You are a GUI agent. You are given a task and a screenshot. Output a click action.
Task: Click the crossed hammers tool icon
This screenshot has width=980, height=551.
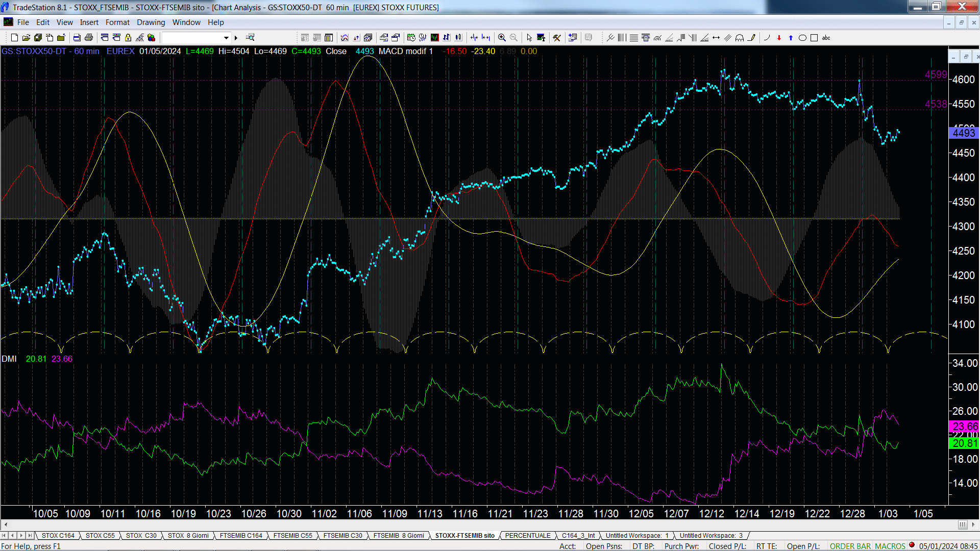(x=557, y=38)
